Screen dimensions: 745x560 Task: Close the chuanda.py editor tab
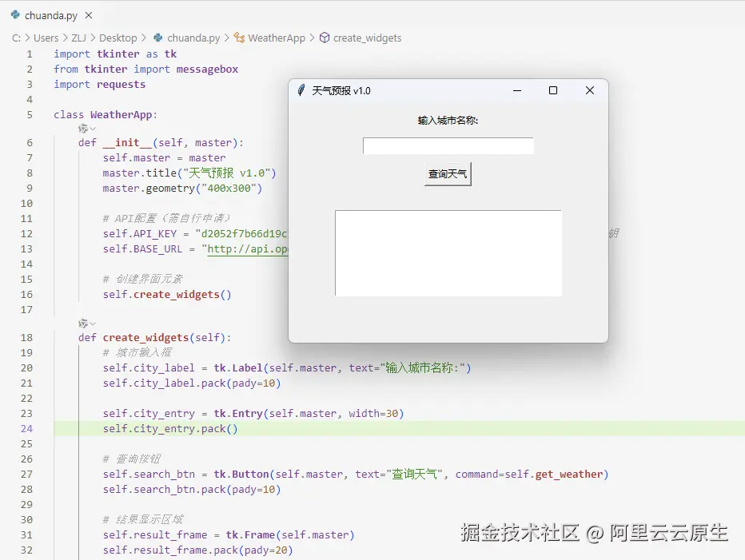(89, 15)
